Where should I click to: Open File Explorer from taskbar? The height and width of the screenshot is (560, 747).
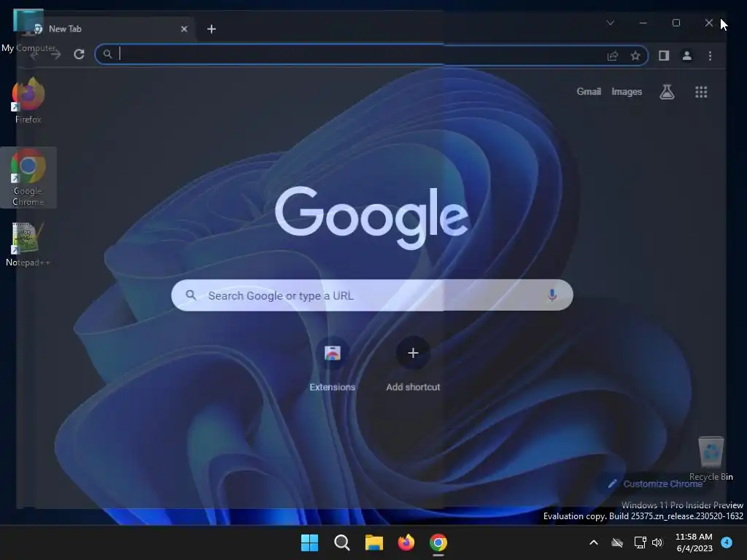374,542
